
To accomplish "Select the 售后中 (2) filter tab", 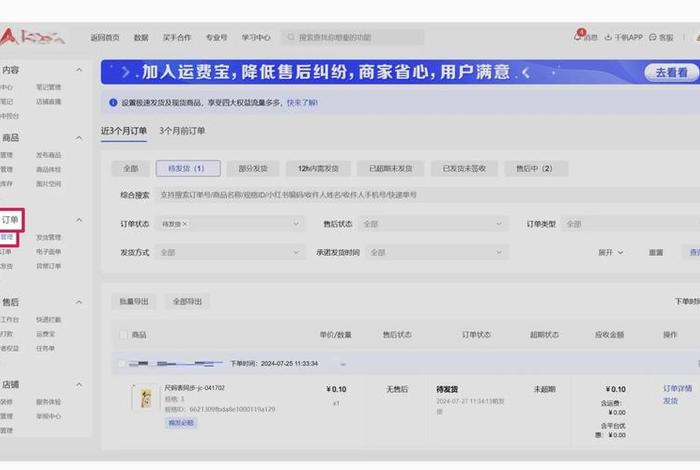I will pyautogui.click(x=536, y=169).
